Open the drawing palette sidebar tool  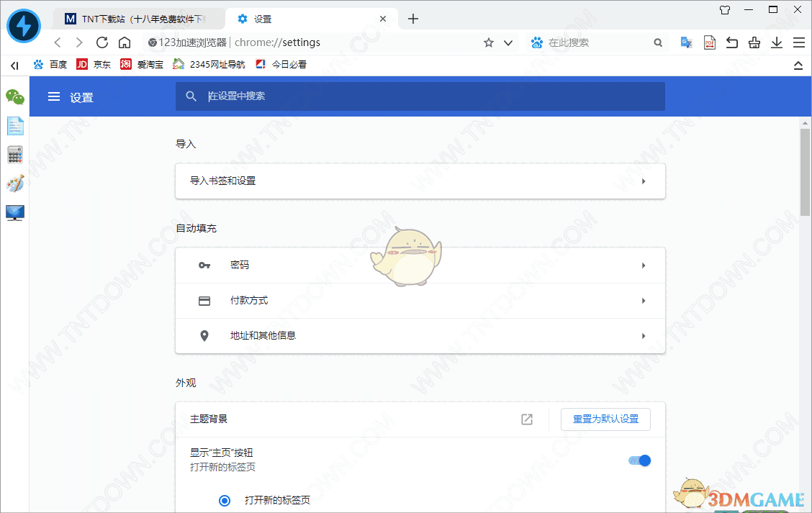(14, 183)
